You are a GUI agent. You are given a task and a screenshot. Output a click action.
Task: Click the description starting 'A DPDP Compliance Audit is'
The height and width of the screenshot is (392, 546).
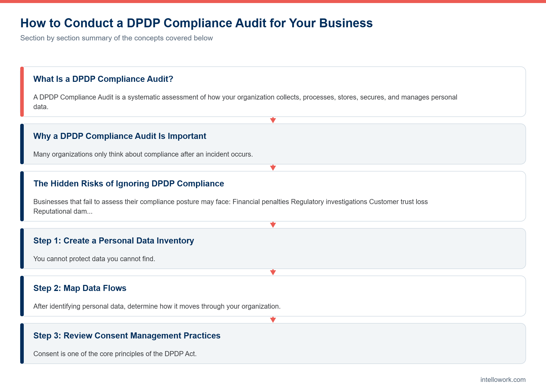coord(245,102)
